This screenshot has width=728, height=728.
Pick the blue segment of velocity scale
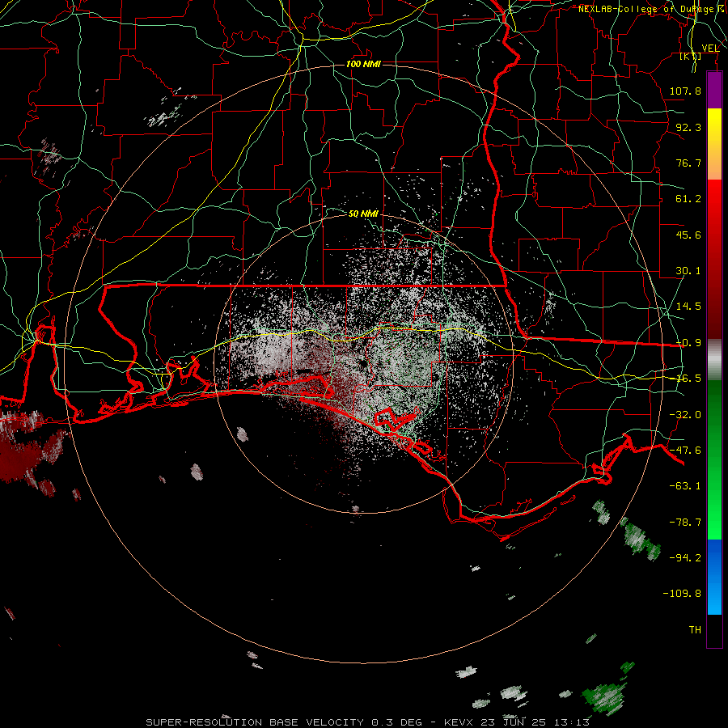pyautogui.click(x=714, y=577)
